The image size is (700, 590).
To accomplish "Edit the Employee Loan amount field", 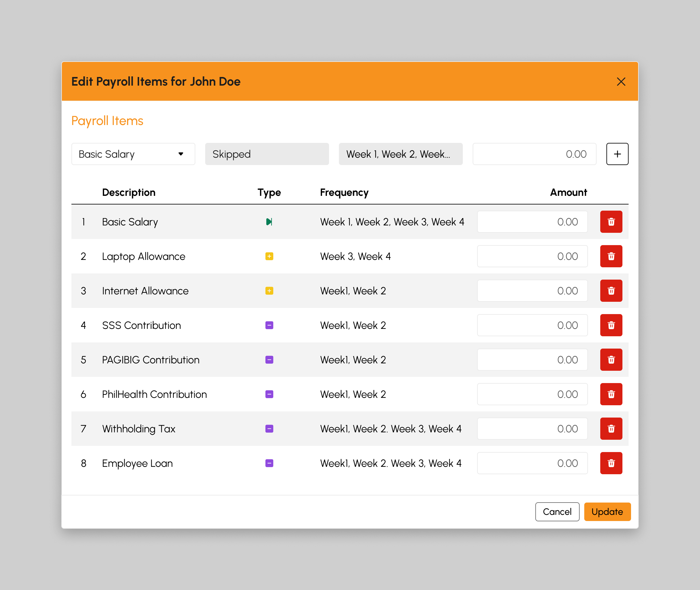I will (x=532, y=463).
